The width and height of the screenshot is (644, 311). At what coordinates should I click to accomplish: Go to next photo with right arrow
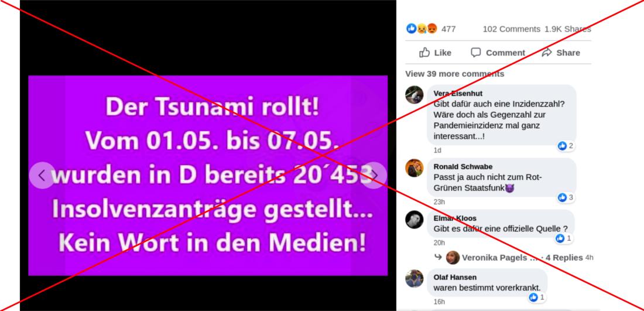[374, 176]
